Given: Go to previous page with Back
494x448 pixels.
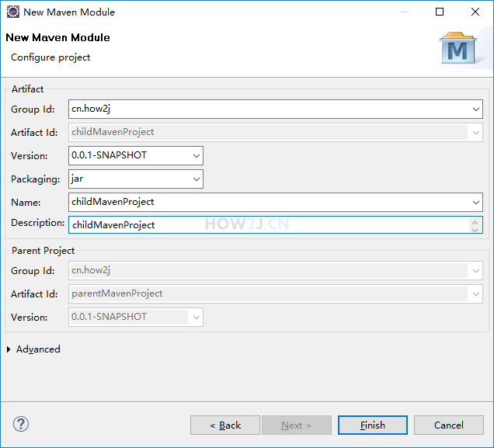Looking at the screenshot, I should (x=225, y=425).
